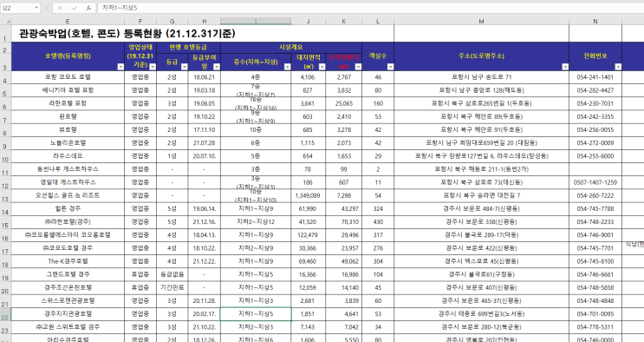Open filter dropdown for 객실수 column
Screen dimensions: 644x342
coord(390,67)
